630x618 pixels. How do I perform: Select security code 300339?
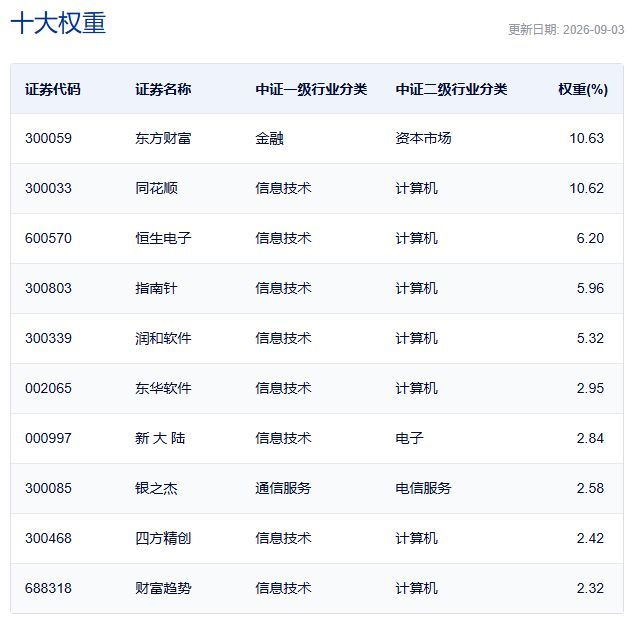48,338
